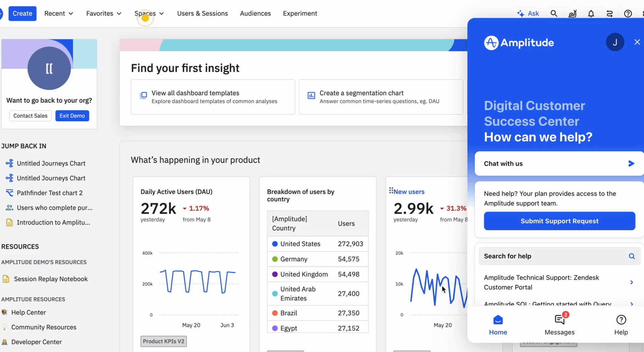Click the send arrow on Chat with us

(631, 164)
